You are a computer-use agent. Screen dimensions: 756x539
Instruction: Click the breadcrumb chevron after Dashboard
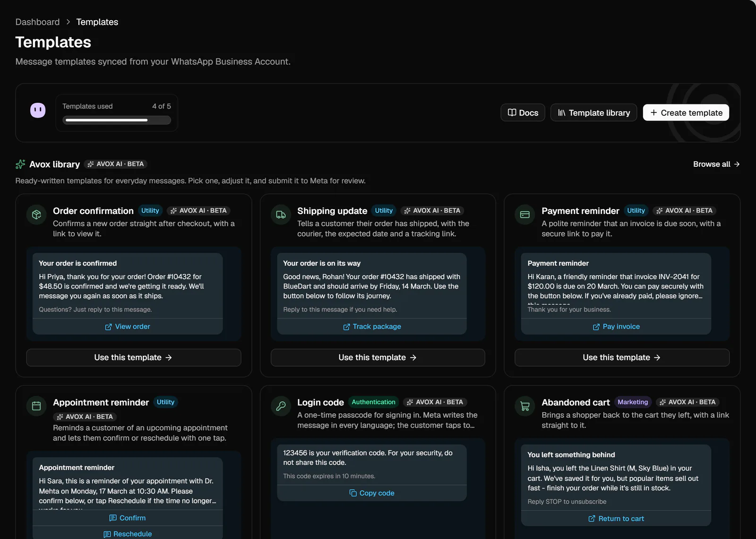click(x=68, y=22)
